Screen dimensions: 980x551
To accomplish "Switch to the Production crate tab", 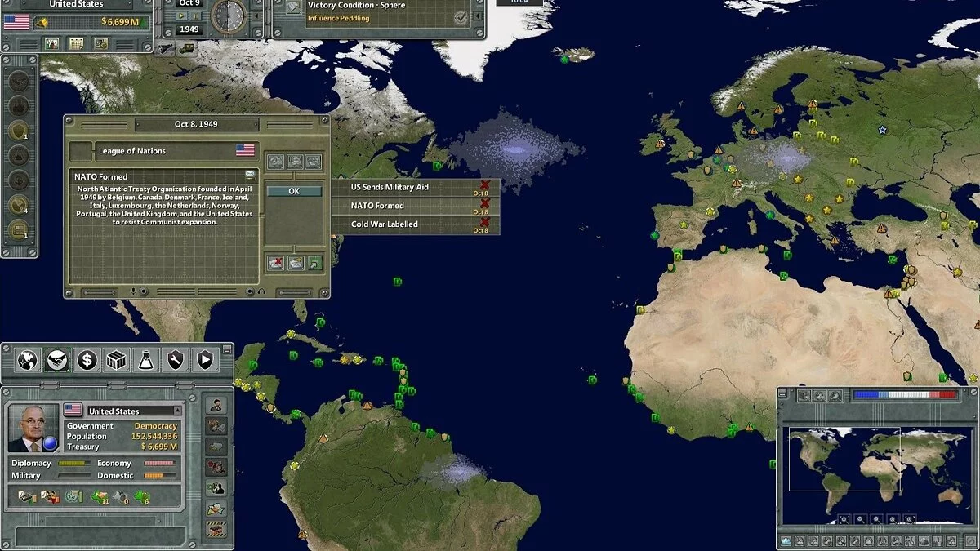I will point(116,359).
